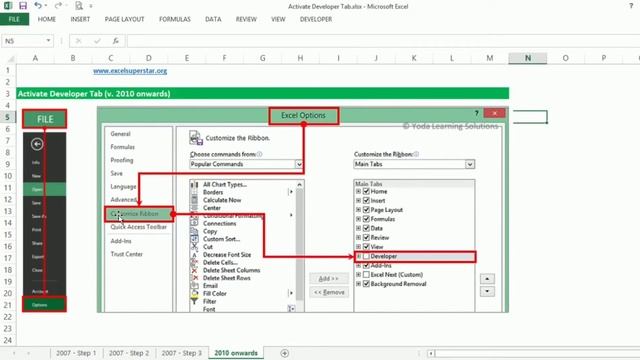Select the '2007 - Step 2' sheet tab
Image resolution: width=640 pixels, height=360 pixels.
[x=129, y=353]
